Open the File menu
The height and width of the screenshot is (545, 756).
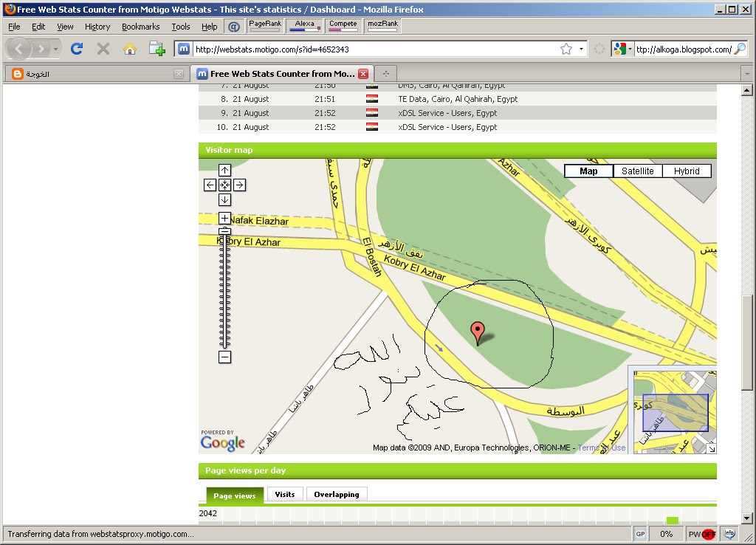click(14, 27)
